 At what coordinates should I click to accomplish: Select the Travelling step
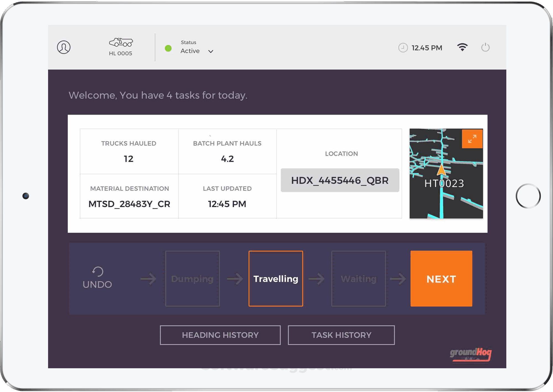point(276,279)
